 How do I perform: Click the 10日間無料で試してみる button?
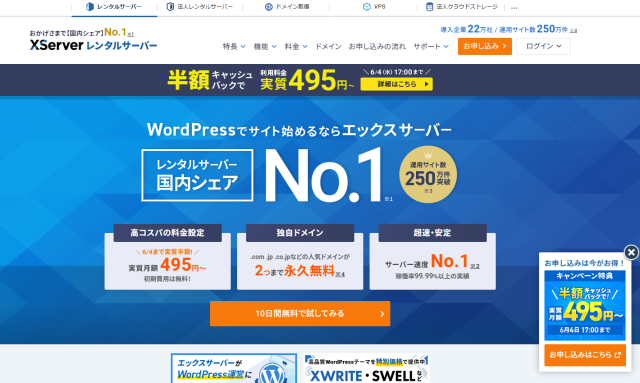pos(300,314)
